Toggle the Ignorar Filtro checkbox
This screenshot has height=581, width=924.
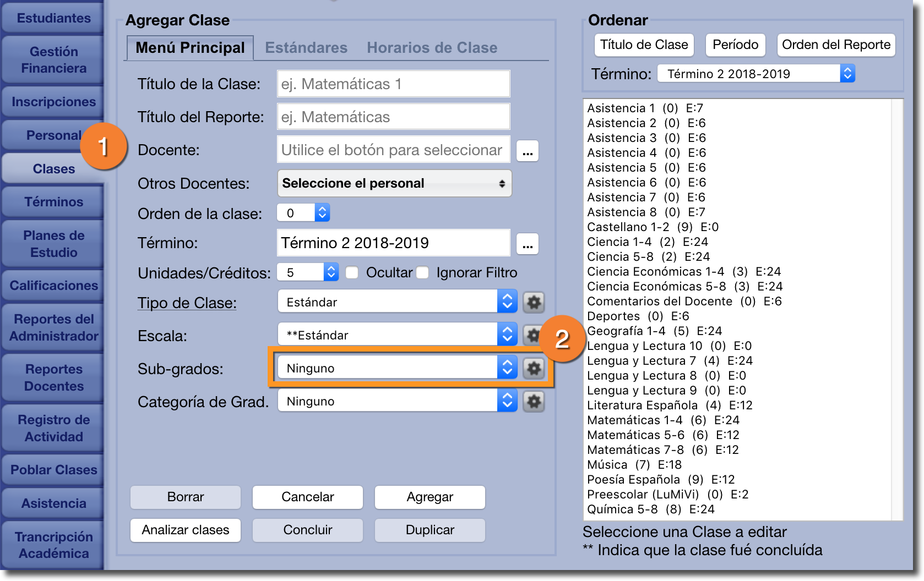click(422, 273)
